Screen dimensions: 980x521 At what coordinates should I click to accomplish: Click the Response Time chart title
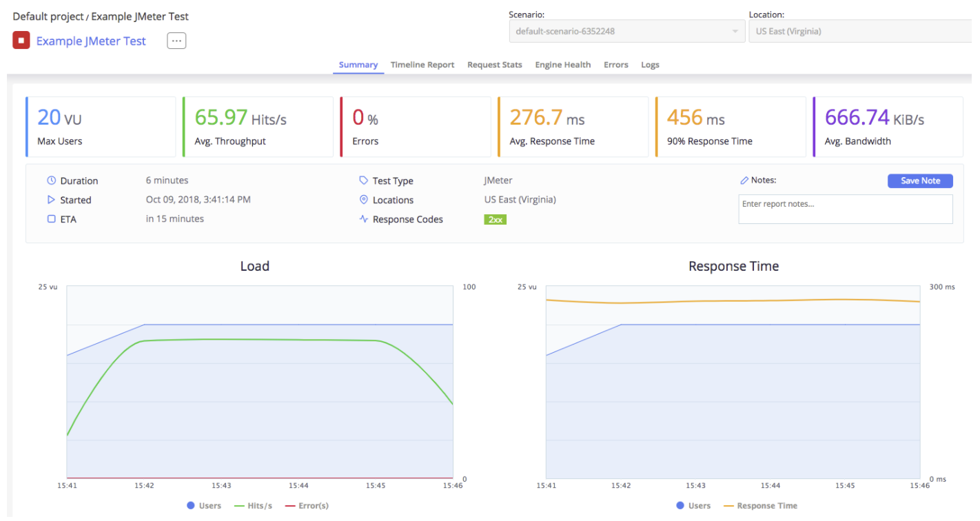click(x=734, y=266)
